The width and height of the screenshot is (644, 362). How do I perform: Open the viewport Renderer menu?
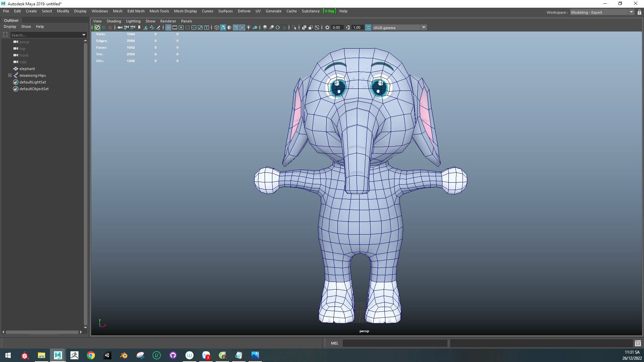[x=168, y=21]
